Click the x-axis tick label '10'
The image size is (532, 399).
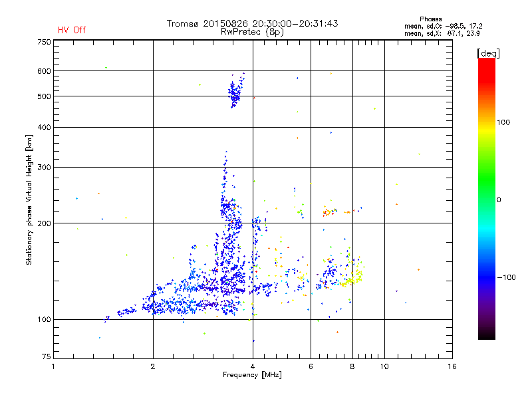(x=384, y=366)
